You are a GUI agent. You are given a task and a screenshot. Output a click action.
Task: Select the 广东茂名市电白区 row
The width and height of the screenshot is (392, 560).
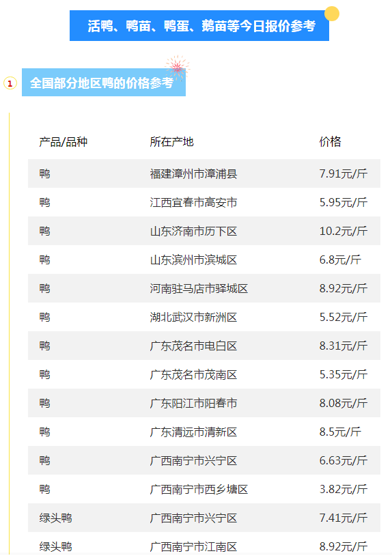tap(204, 346)
